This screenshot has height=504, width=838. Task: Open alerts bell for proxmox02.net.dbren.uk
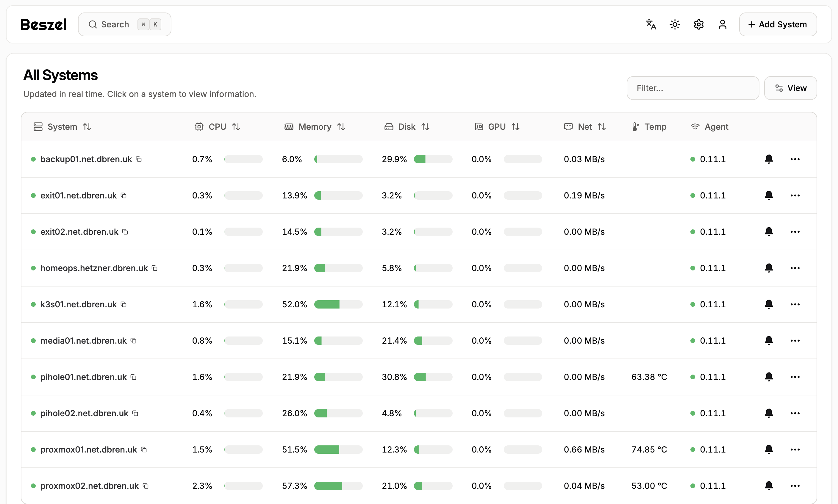[x=769, y=486]
